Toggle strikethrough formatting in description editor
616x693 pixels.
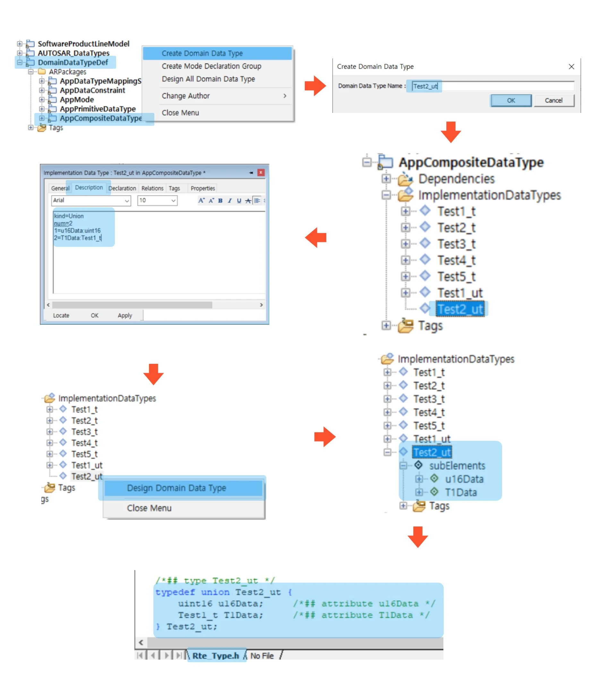[x=248, y=201]
